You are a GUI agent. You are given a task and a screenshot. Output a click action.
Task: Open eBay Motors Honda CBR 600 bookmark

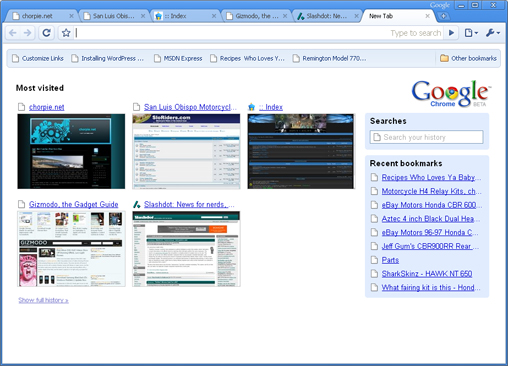pos(432,205)
